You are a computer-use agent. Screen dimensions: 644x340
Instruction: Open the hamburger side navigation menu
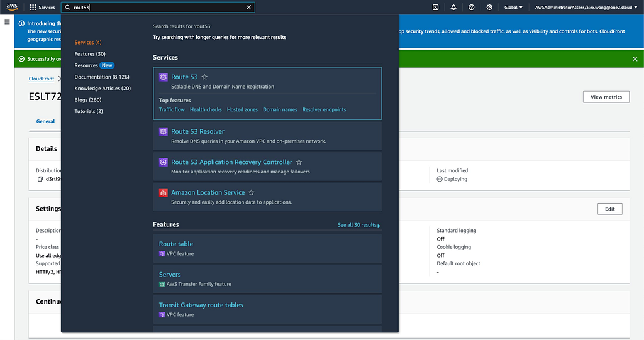(7, 22)
